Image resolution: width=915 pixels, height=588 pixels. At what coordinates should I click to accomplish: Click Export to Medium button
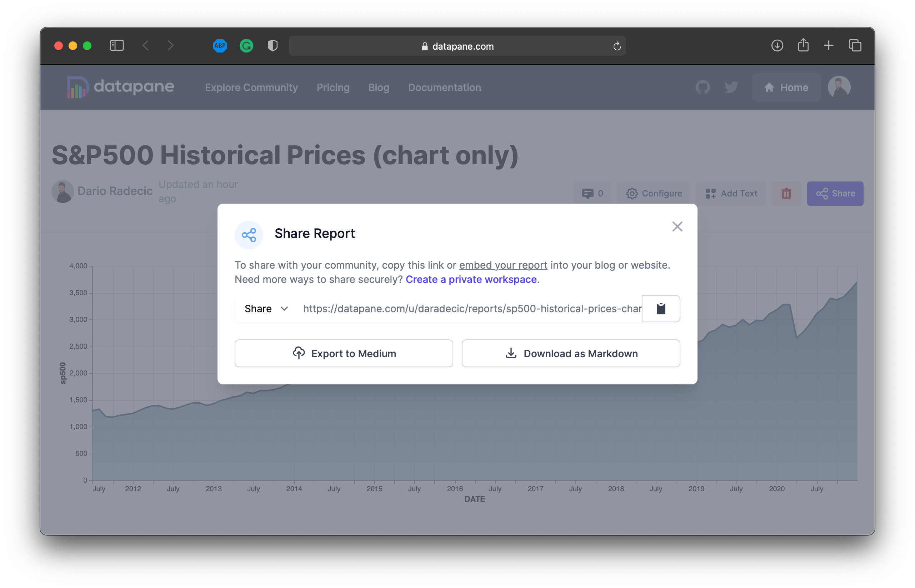point(344,354)
